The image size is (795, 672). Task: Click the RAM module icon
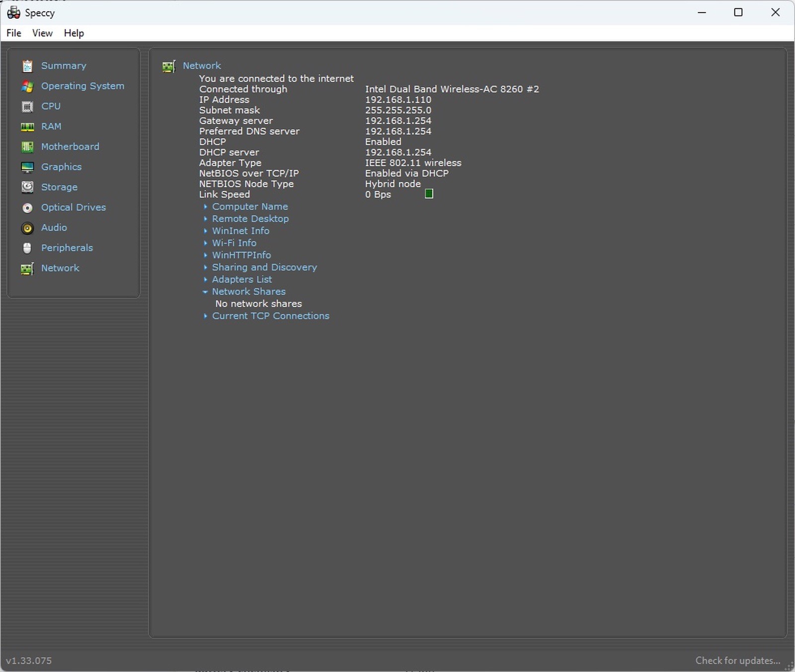point(27,127)
